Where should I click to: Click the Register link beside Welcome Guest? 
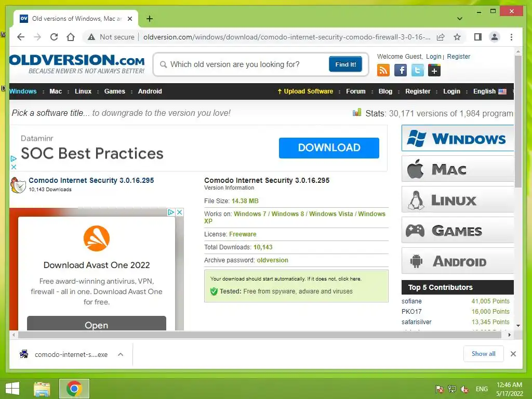click(458, 57)
